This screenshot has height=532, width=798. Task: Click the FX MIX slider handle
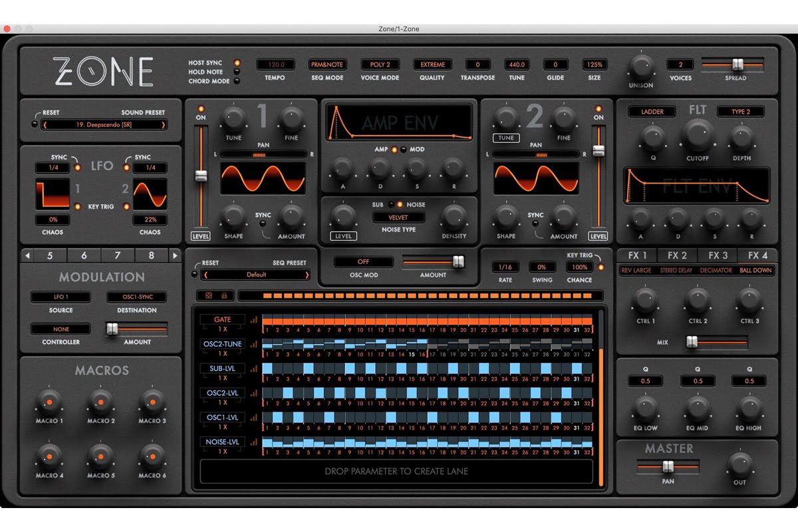pyautogui.click(x=692, y=342)
